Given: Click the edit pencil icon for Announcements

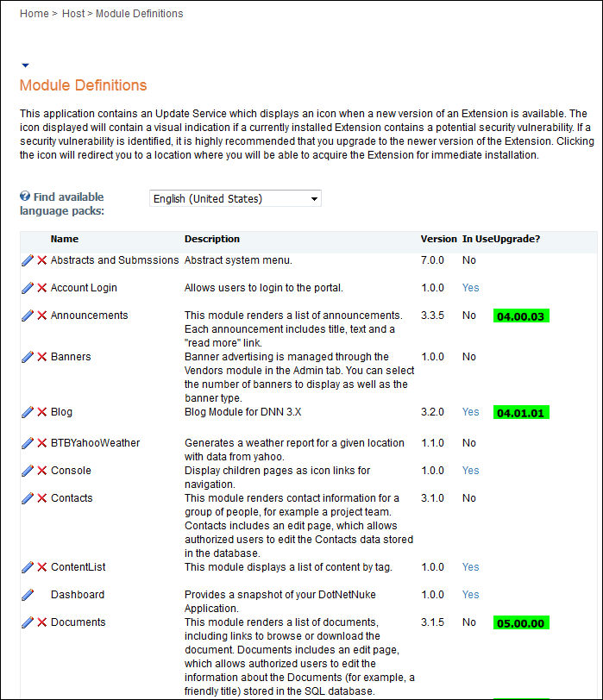Looking at the screenshot, I should click(x=27, y=316).
